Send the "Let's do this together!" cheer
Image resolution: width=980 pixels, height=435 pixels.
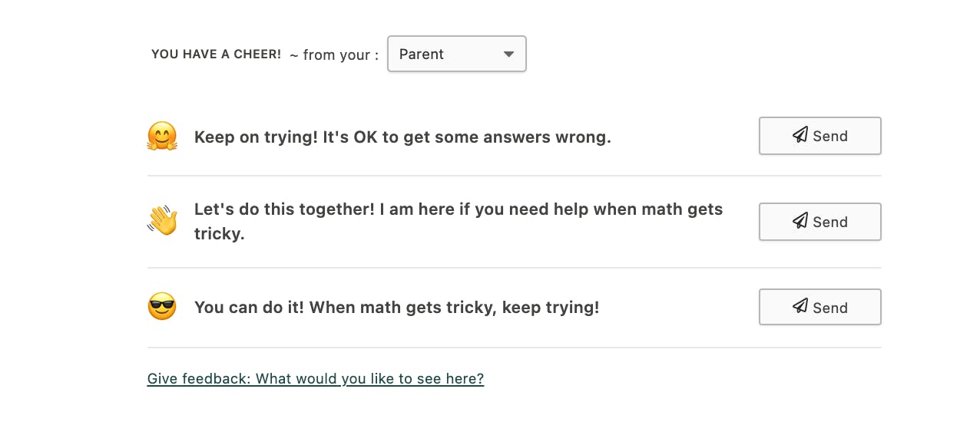[819, 222]
